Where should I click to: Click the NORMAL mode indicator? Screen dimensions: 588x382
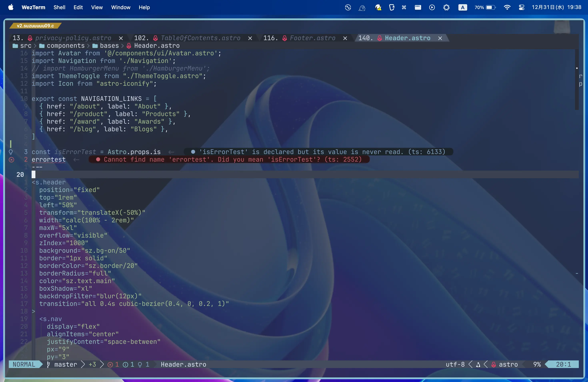(x=24, y=364)
